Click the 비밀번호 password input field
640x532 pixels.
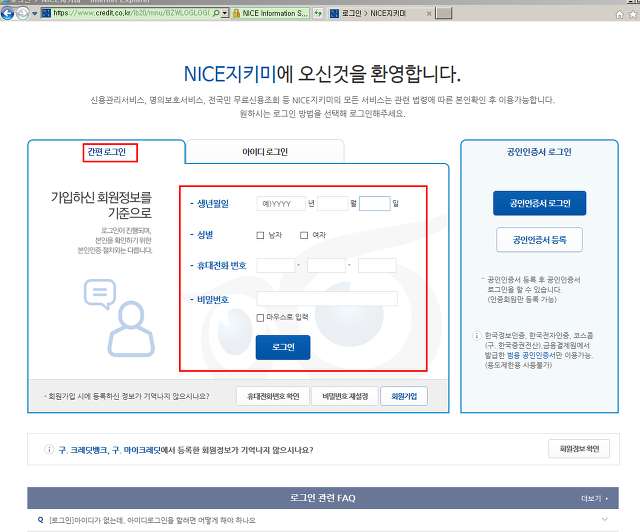[x=327, y=299]
